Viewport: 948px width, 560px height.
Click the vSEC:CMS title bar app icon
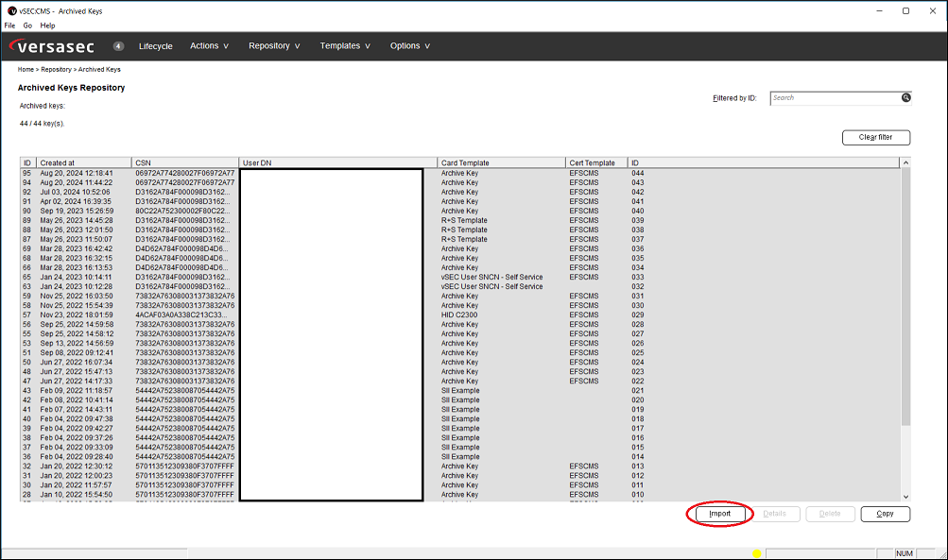point(11,11)
